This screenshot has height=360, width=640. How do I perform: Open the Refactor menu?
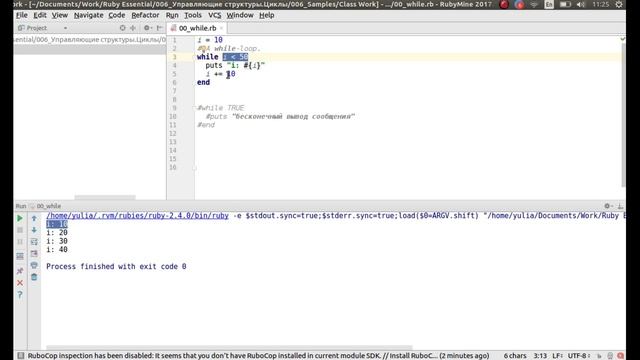tap(145, 15)
